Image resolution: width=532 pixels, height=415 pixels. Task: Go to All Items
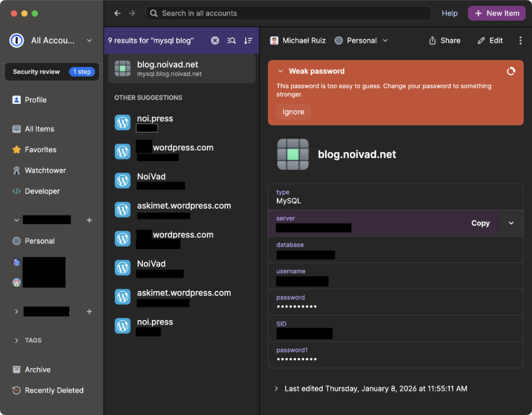[x=39, y=129]
